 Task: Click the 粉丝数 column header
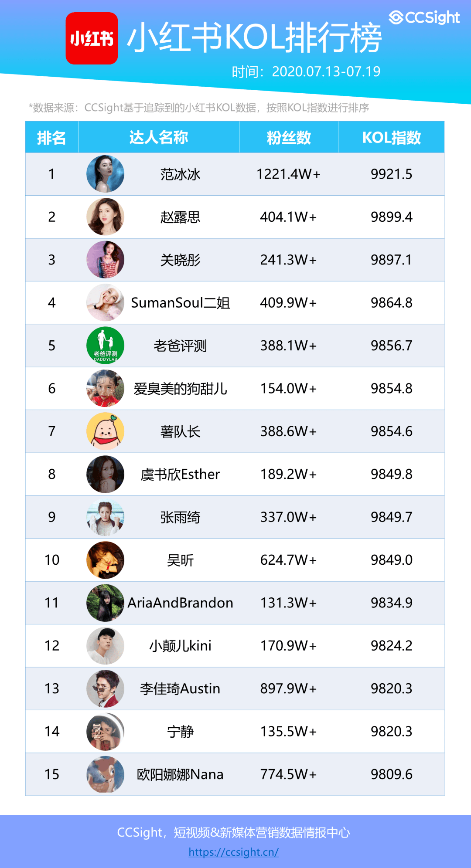(289, 137)
